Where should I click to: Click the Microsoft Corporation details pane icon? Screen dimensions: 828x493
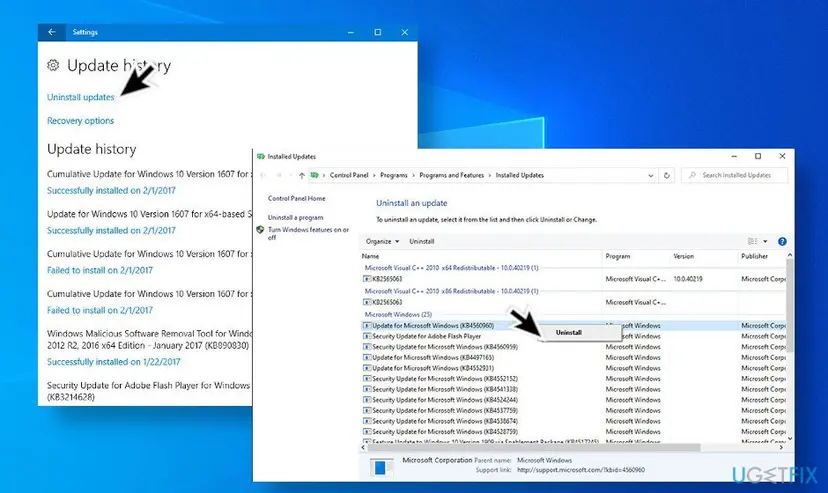click(x=381, y=467)
